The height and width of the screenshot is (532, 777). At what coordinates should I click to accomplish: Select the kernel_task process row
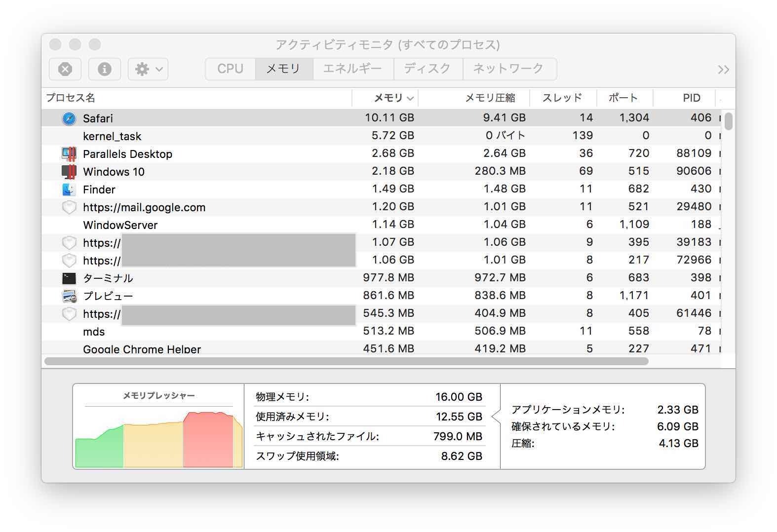[x=381, y=136]
